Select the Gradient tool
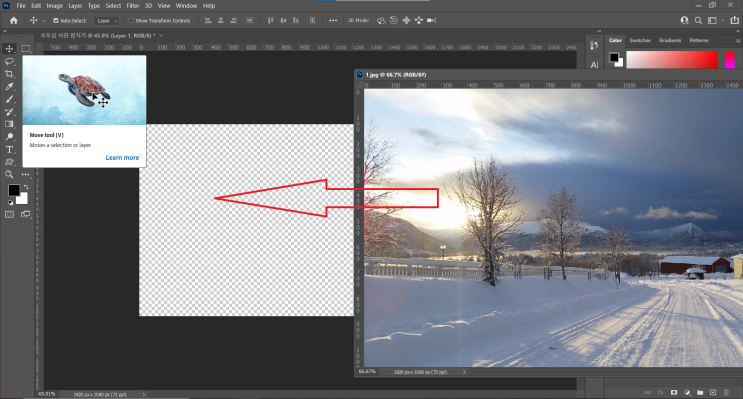Screen dimensions: 743x399 click(9, 124)
